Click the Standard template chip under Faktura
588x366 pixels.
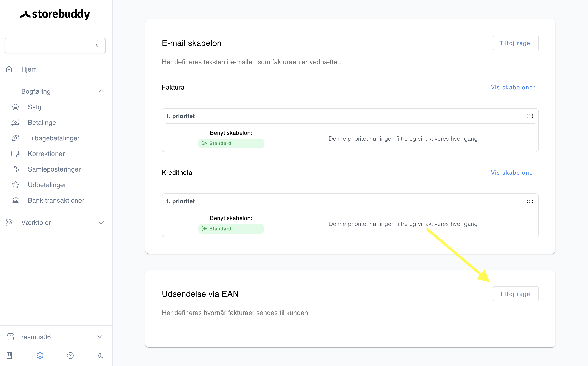[x=231, y=143]
